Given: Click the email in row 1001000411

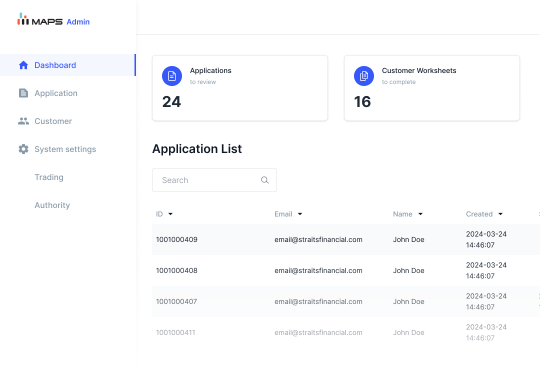Looking at the screenshot, I should point(318,333).
